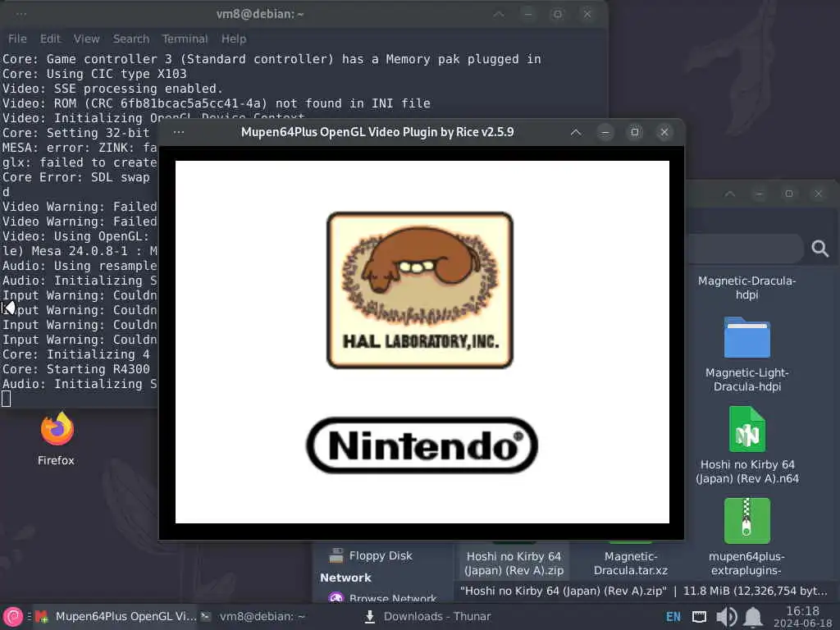Switch to vm8@debian terminal taskbar entry
Screen dimensions: 840x630
click(x=253, y=617)
